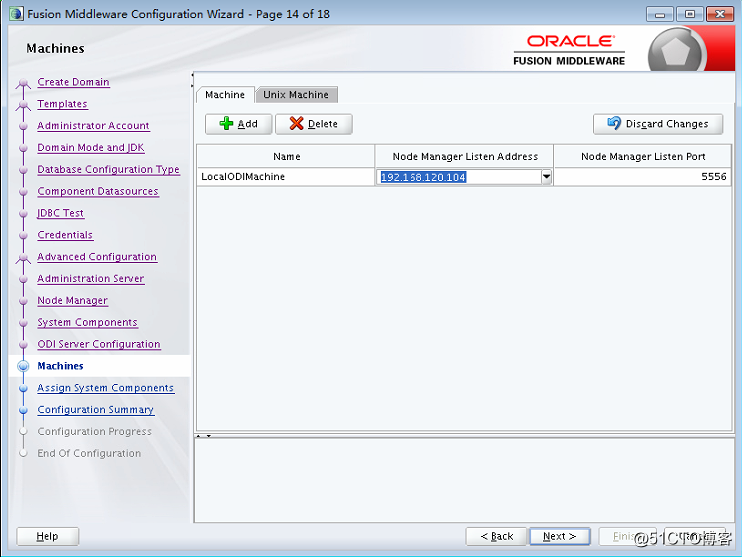Switch to the Machine tab

click(225, 95)
